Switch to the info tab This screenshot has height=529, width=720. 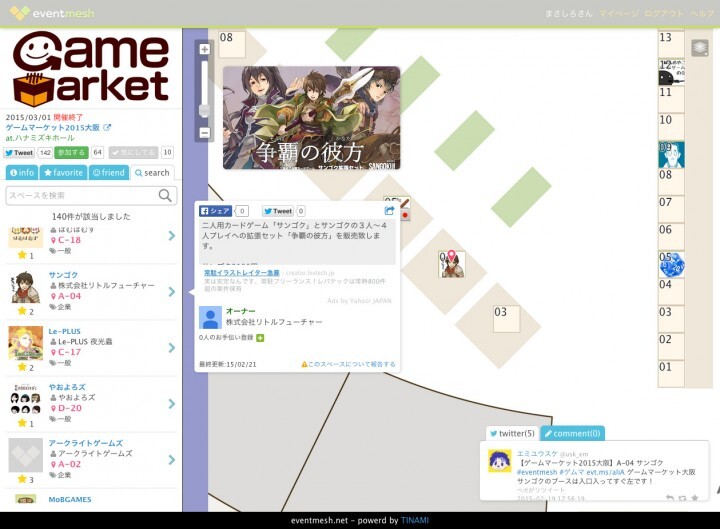pyautogui.click(x=22, y=172)
